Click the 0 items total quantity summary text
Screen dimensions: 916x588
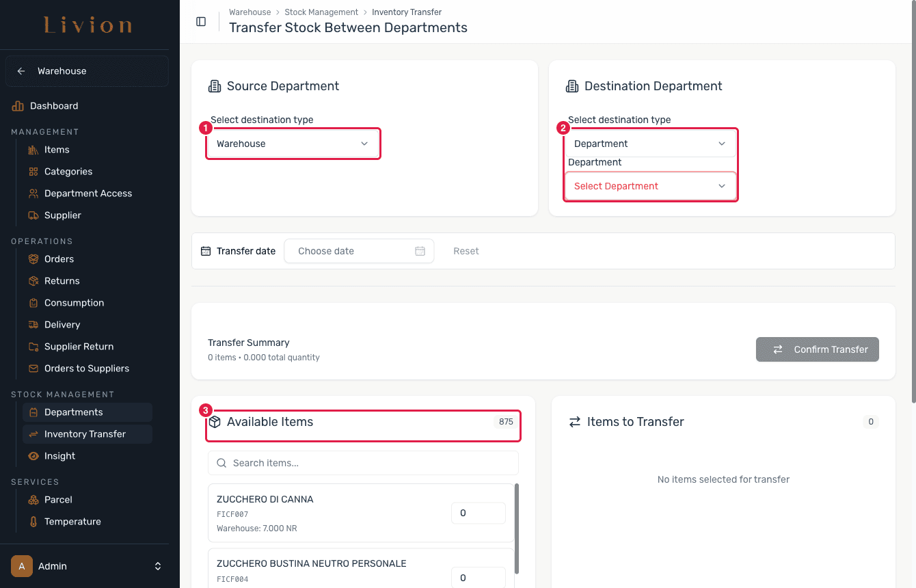point(264,358)
